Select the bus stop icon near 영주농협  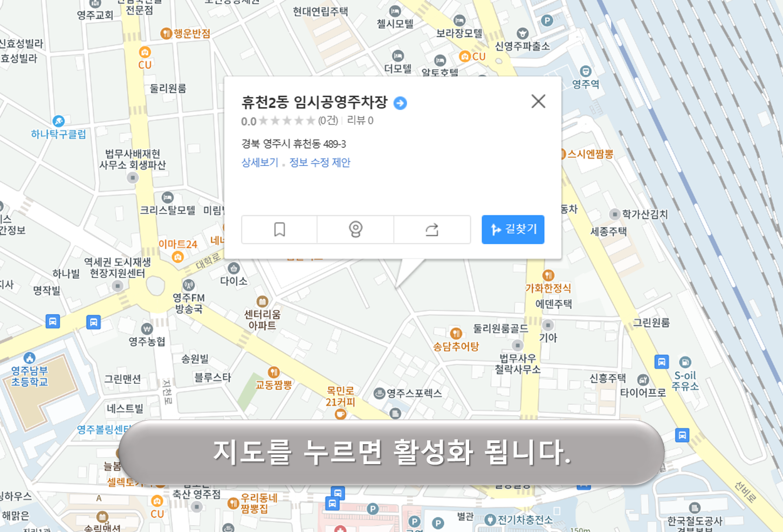[x=94, y=322]
